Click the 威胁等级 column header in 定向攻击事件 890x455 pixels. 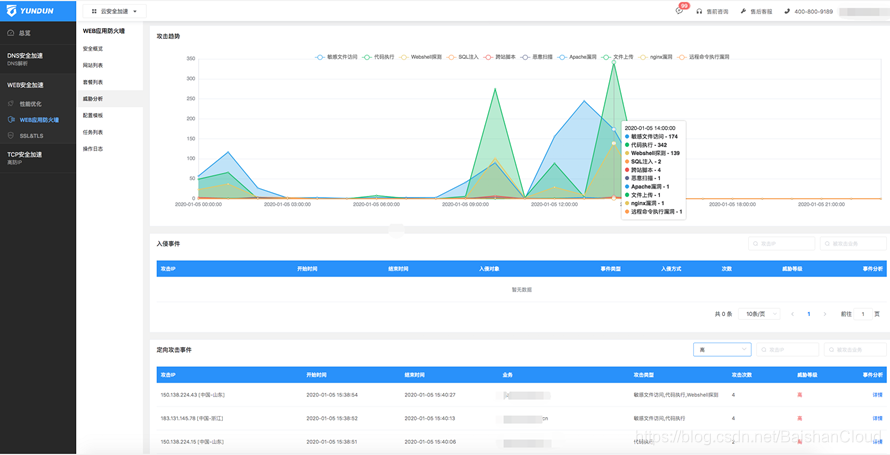[x=805, y=375]
